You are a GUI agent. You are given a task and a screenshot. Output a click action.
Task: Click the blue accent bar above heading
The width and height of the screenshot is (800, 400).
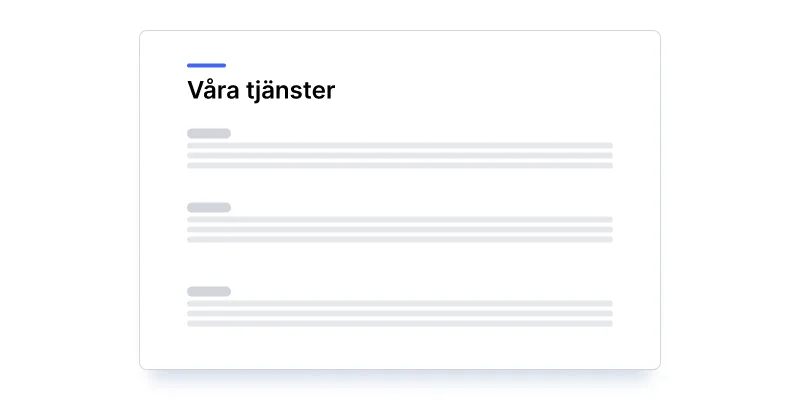pyautogui.click(x=206, y=65)
